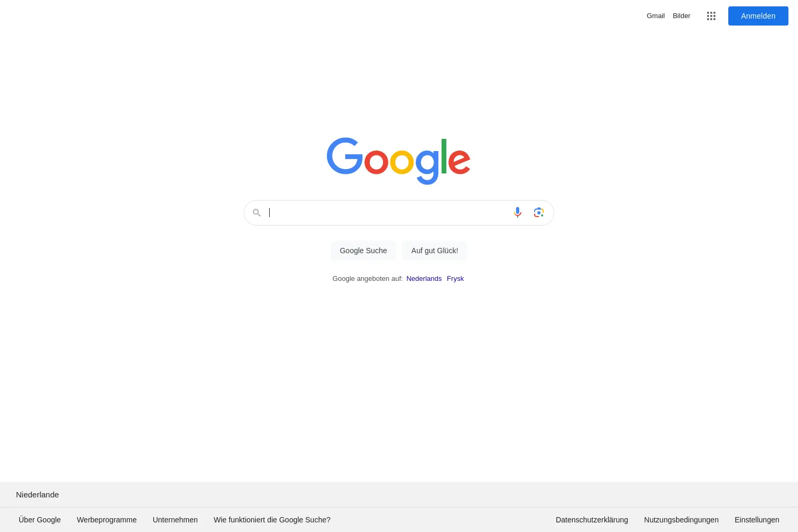Start voice search with the microphone icon

point(518,213)
